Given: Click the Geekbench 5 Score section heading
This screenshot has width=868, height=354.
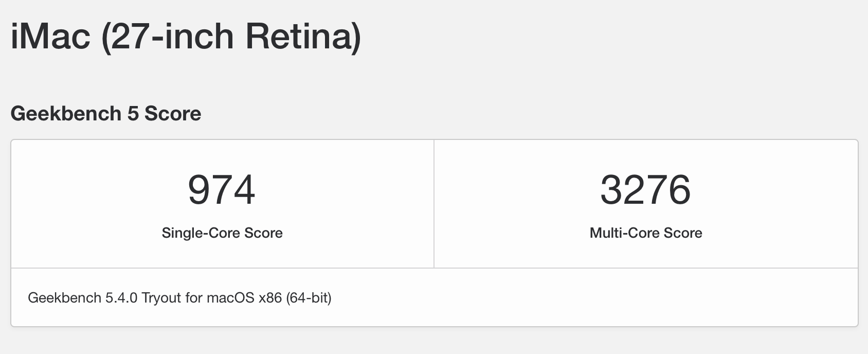Looking at the screenshot, I should pos(106,114).
